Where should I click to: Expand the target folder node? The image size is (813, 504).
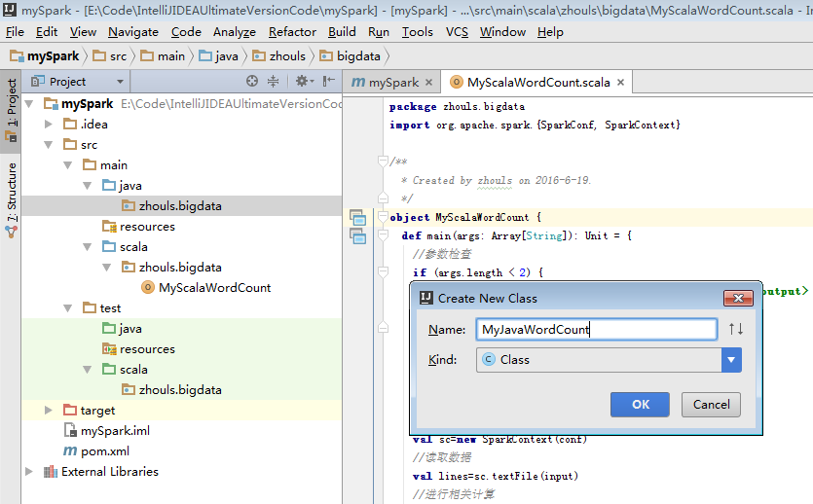[x=49, y=411]
